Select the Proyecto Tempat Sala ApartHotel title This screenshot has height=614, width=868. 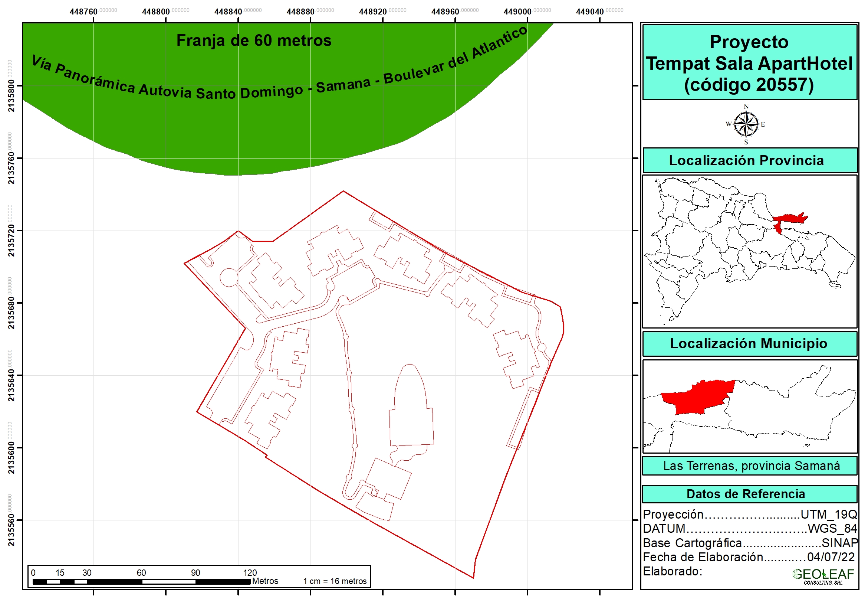coord(749,63)
